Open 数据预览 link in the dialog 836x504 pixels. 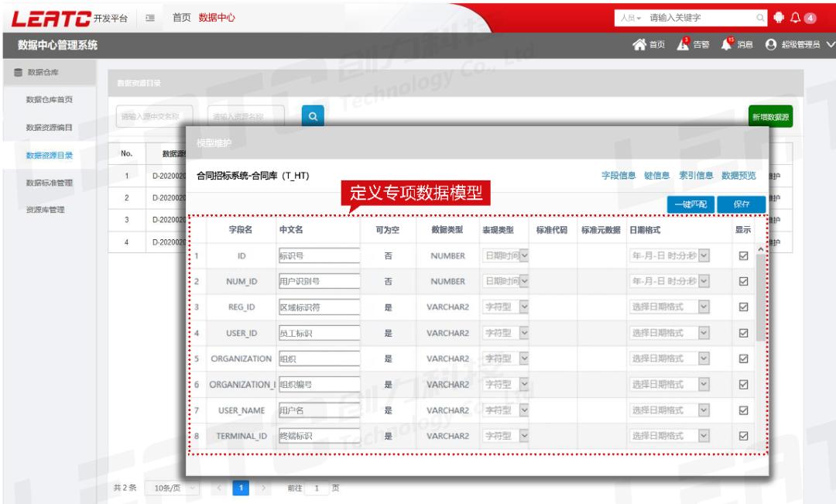click(738, 174)
